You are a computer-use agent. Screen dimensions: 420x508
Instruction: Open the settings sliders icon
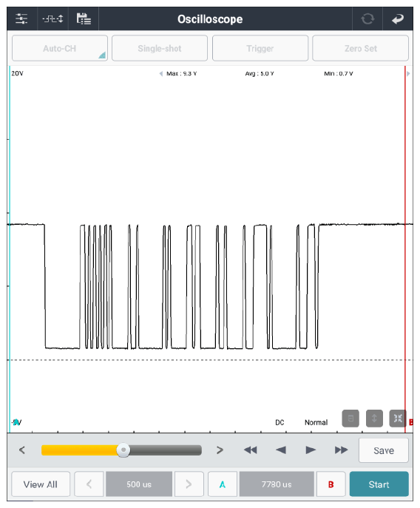pos(21,18)
